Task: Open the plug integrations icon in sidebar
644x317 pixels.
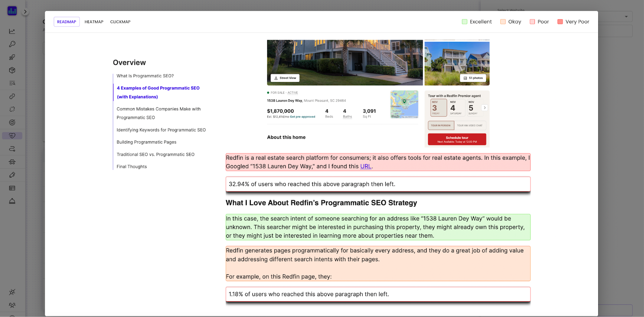Action: click(12, 292)
